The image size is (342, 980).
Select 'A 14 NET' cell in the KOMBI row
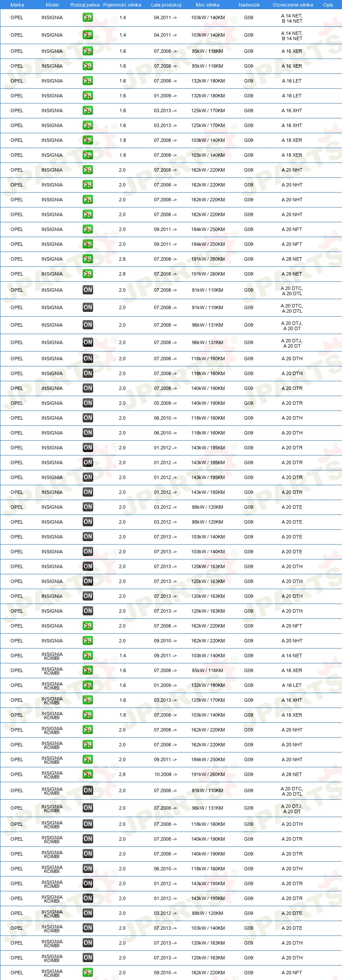[292, 656]
